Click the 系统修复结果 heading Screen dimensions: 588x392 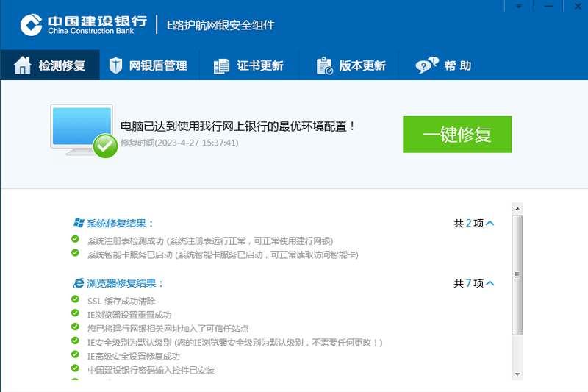tap(120, 223)
